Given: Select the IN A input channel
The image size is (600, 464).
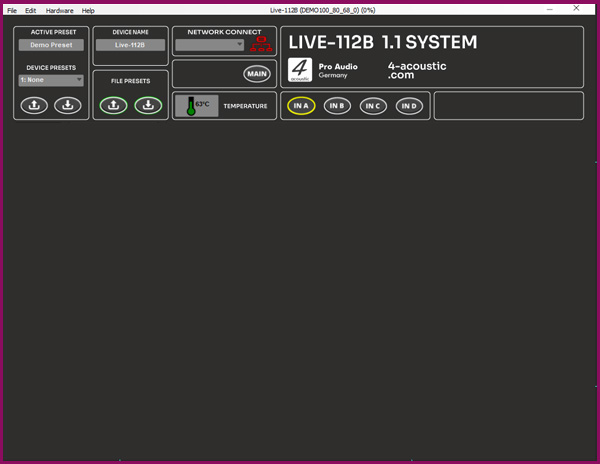Looking at the screenshot, I should (301, 106).
